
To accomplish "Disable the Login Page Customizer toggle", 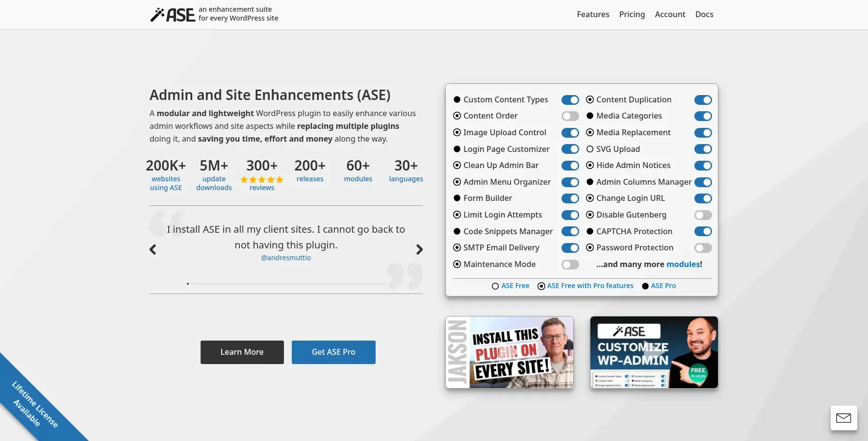I will point(570,149).
